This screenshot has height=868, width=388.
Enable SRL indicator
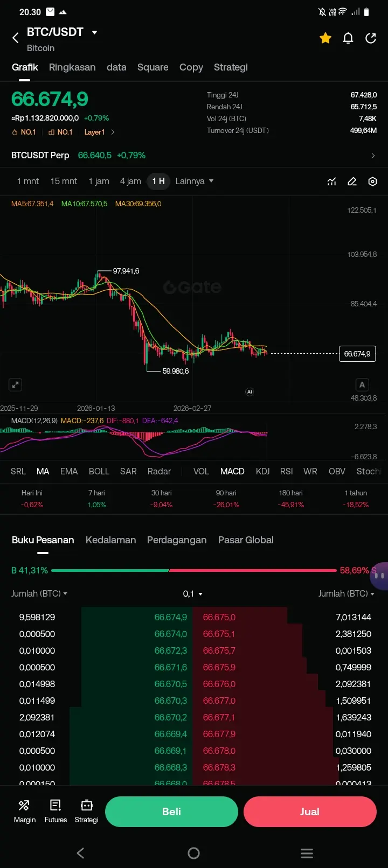18,471
